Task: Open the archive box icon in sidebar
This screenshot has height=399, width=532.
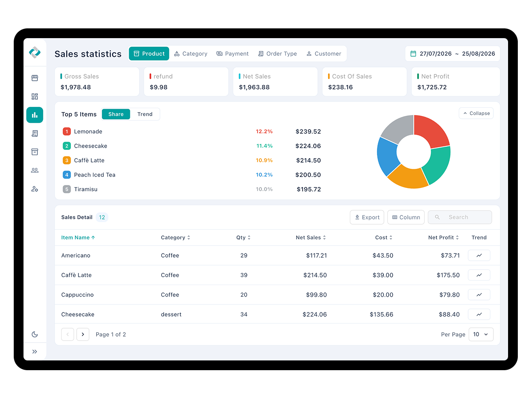Action: (x=35, y=152)
